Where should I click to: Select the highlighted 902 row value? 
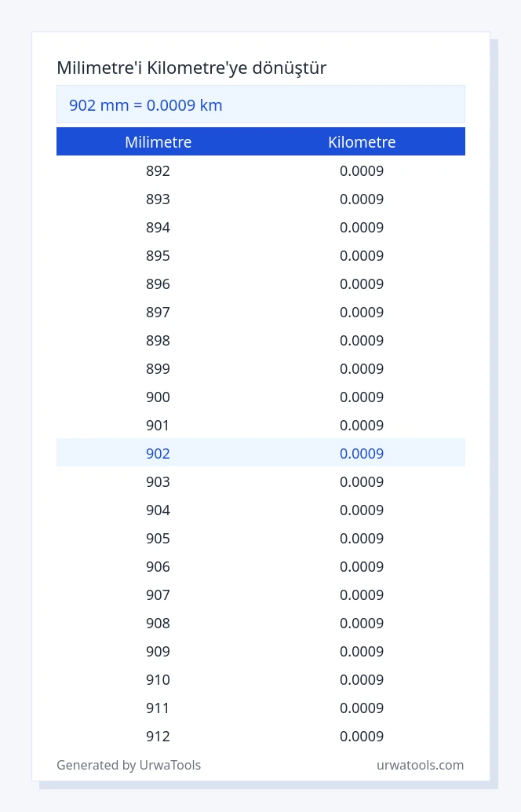[158, 454]
